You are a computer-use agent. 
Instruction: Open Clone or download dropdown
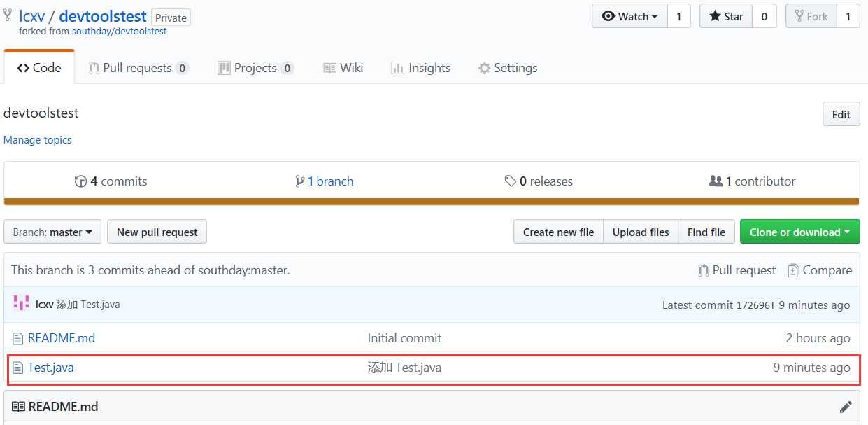[x=800, y=232]
